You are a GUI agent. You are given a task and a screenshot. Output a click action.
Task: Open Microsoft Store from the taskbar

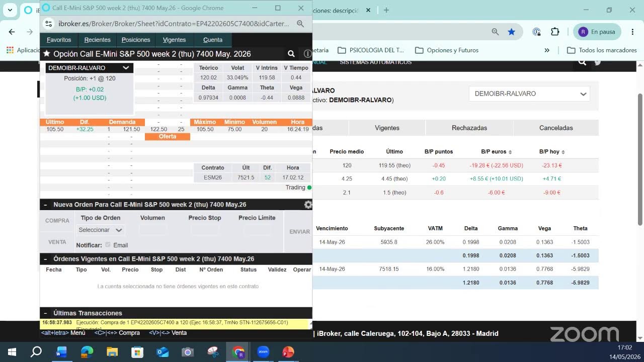tap(137, 352)
